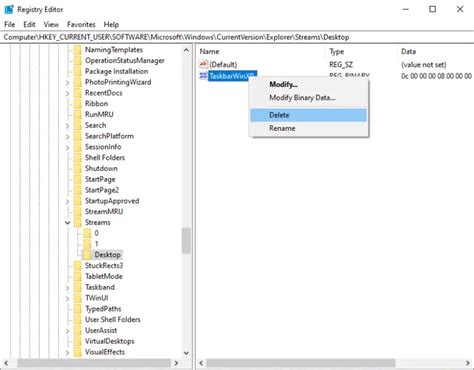The height and width of the screenshot is (370, 474).
Task: Click the Search folder icon
Action: coord(78,125)
